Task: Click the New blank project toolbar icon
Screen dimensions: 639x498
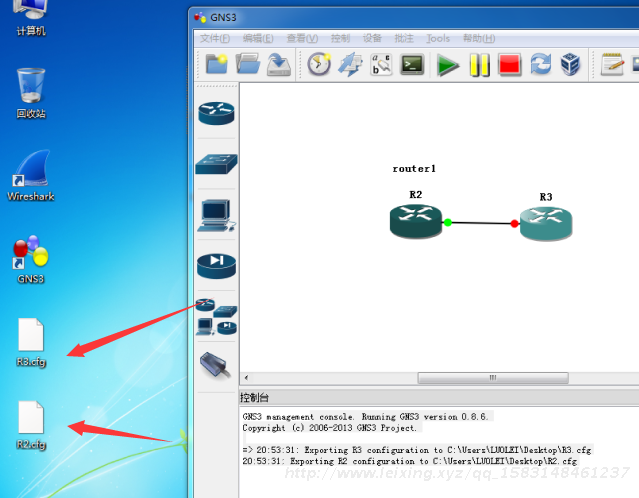Action: coord(216,64)
